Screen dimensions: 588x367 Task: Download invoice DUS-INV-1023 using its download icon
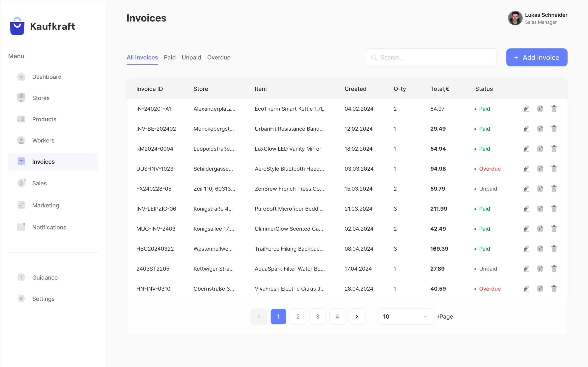pyautogui.click(x=540, y=168)
